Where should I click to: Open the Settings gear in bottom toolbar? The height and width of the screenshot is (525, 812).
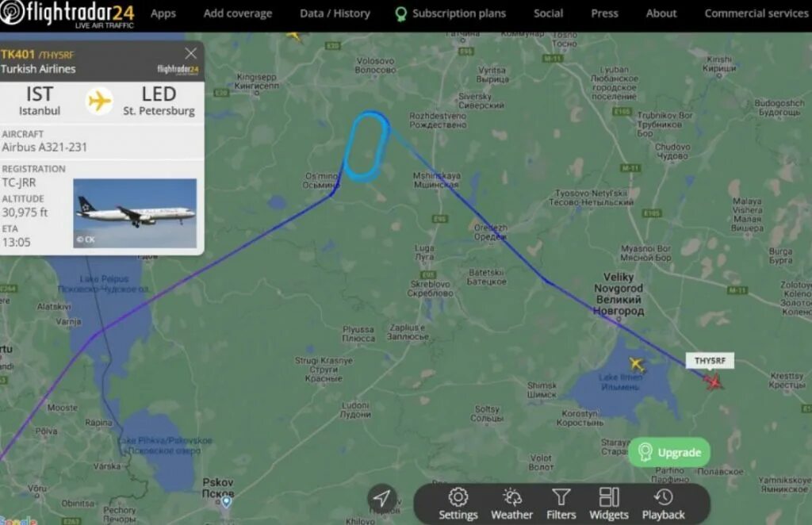pyautogui.click(x=458, y=504)
